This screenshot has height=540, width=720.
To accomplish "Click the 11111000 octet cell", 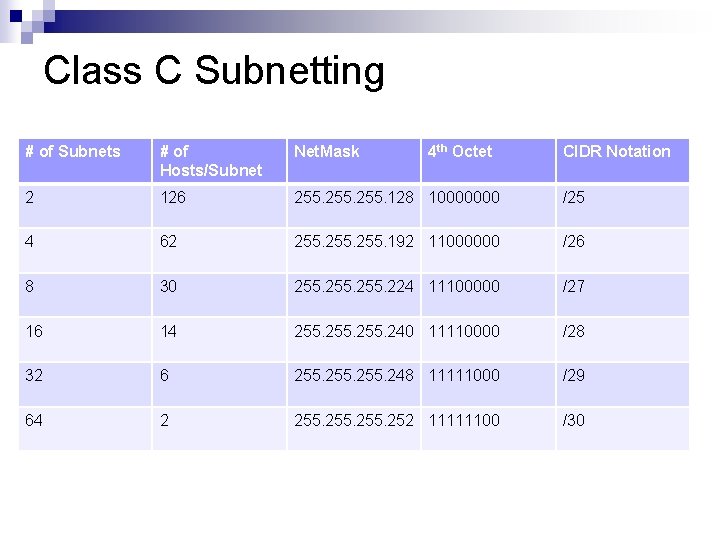I will (464, 376).
